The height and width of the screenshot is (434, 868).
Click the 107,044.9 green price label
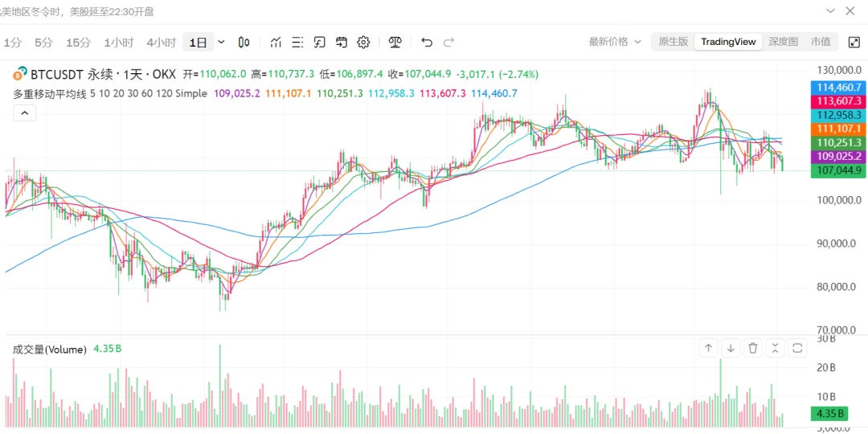click(839, 170)
